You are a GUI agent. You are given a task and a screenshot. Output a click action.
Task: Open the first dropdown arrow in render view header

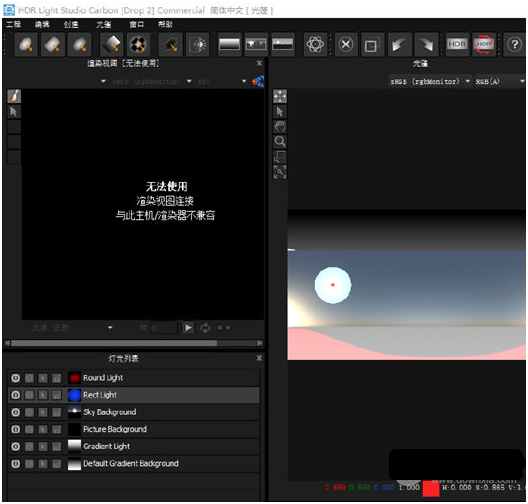click(x=103, y=81)
